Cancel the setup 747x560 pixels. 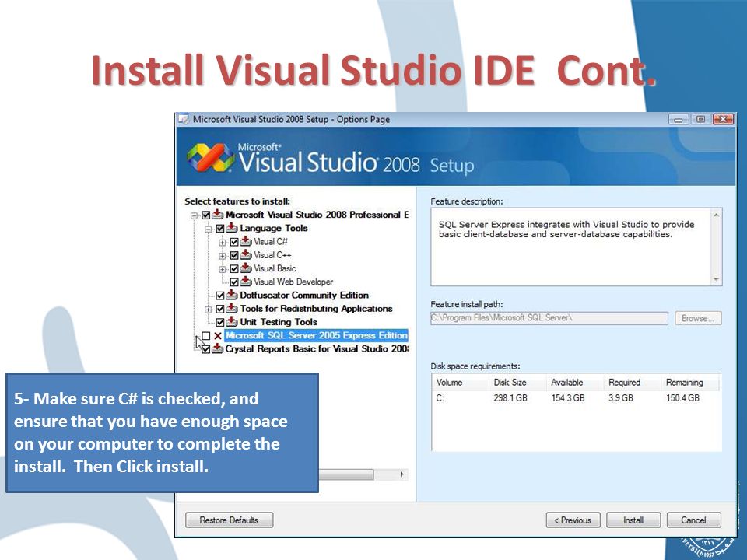point(693,520)
